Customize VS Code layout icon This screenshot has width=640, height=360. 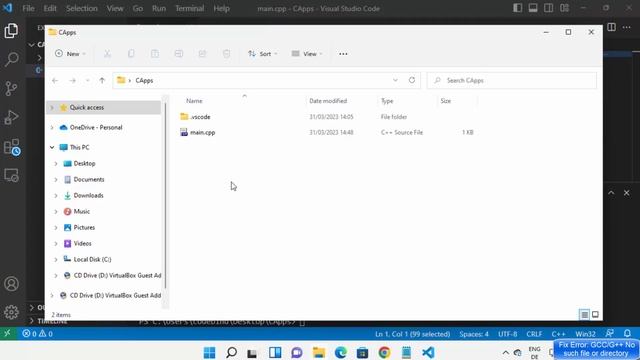coord(564,8)
